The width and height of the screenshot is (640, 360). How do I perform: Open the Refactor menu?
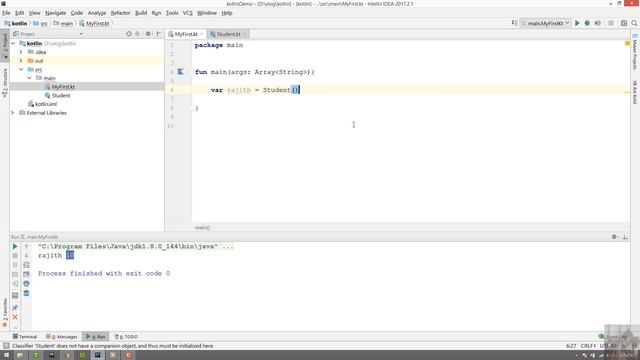[x=120, y=13]
